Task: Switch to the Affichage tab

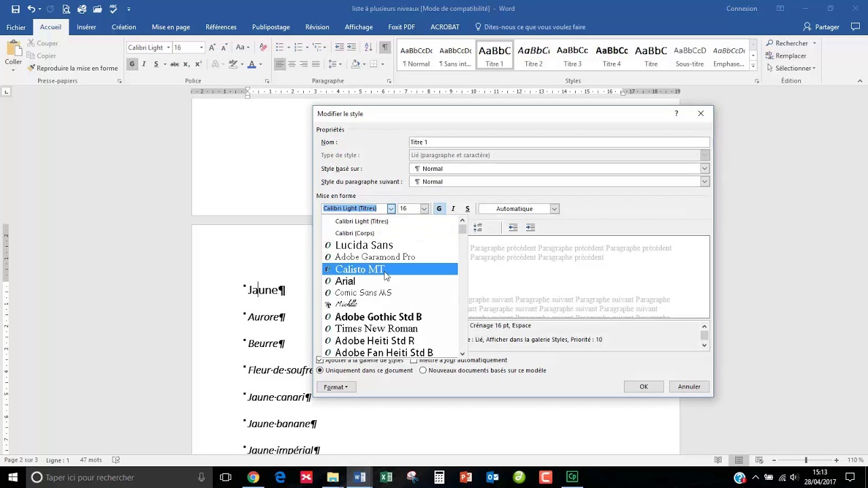Action: coord(359,27)
